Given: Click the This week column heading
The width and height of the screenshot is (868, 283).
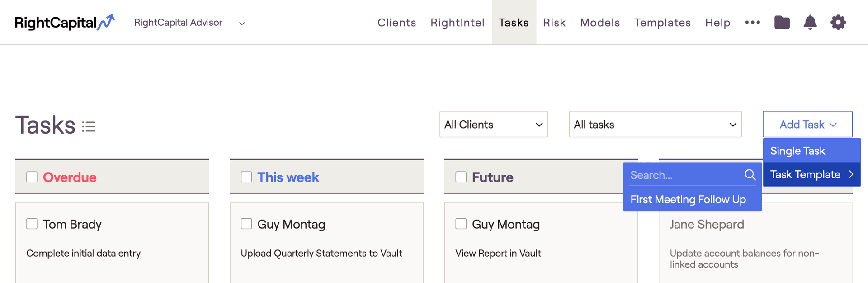Looking at the screenshot, I should [x=288, y=177].
